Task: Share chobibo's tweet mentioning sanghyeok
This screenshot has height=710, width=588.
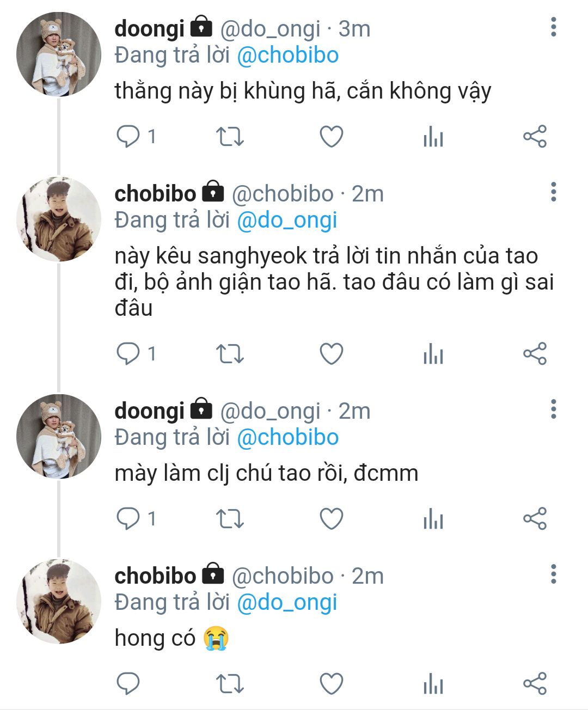Action: (x=535, y=354)
